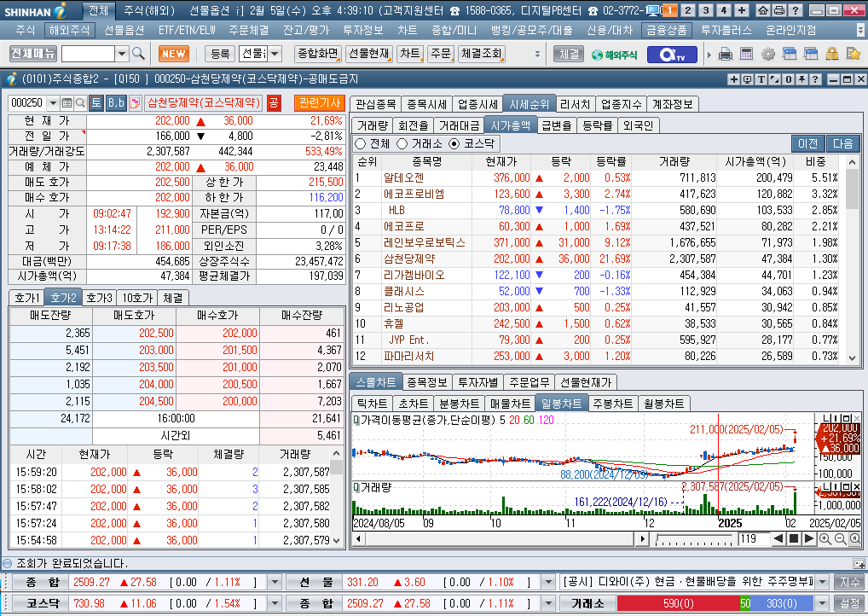This screenshot has width=868, height=616.
Task: Click stock search magnifier beside code field
Action: click(x=80, y=102)
